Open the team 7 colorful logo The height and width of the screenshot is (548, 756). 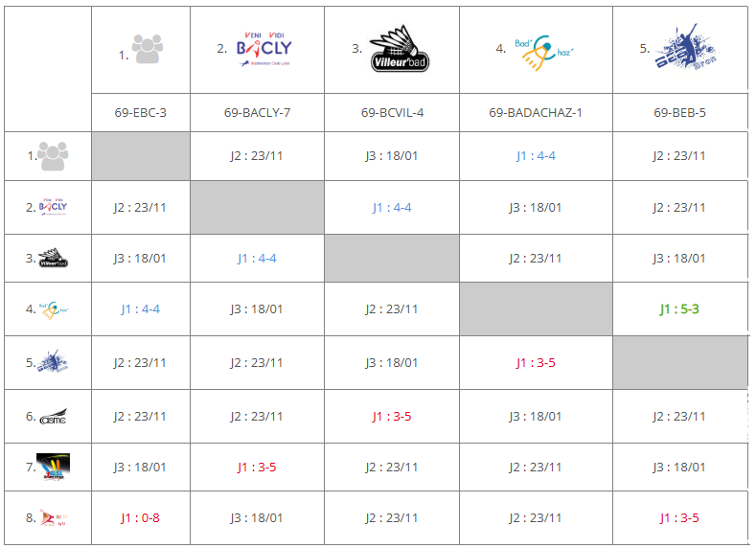coord(53,467)
